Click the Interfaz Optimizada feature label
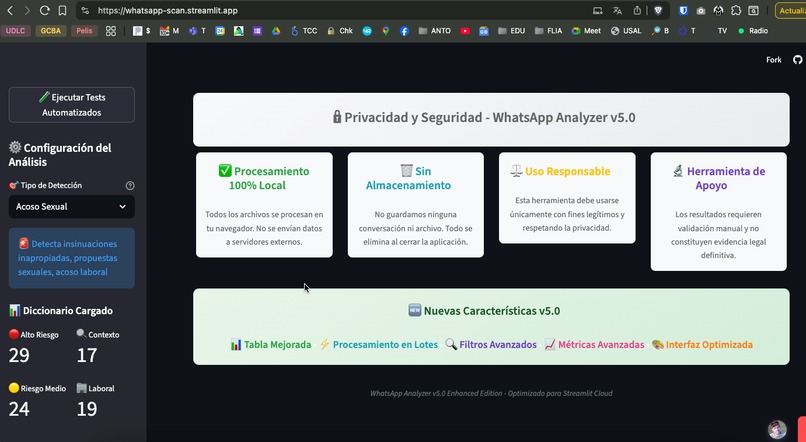The image size is (806, 442). tap(702, 345)
